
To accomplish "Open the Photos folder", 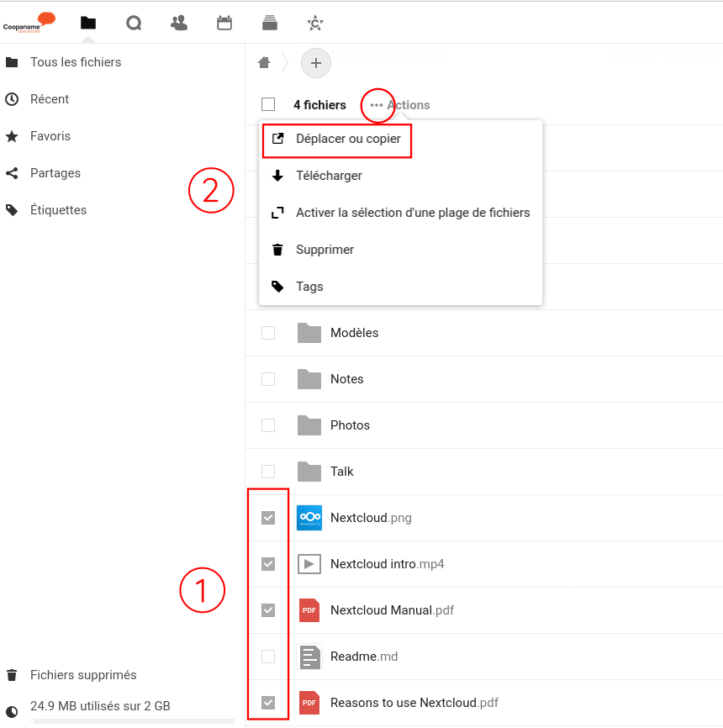I will pyautogui.click(x=350, y=425).
